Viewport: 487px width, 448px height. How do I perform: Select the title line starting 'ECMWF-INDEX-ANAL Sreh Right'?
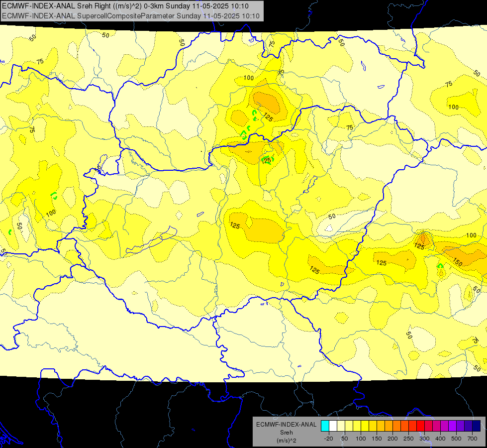coord(125,6)
